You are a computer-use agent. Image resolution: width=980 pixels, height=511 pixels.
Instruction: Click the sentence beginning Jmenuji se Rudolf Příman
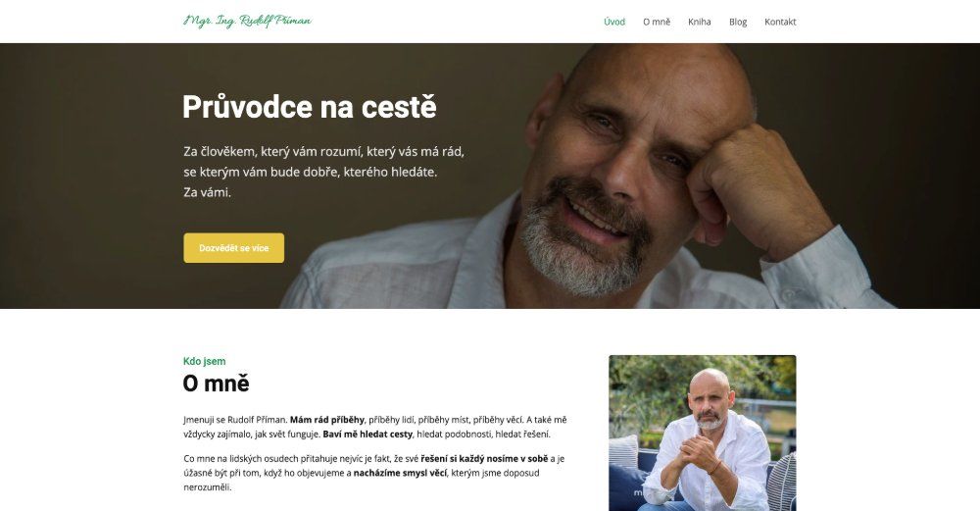point(235,420)
